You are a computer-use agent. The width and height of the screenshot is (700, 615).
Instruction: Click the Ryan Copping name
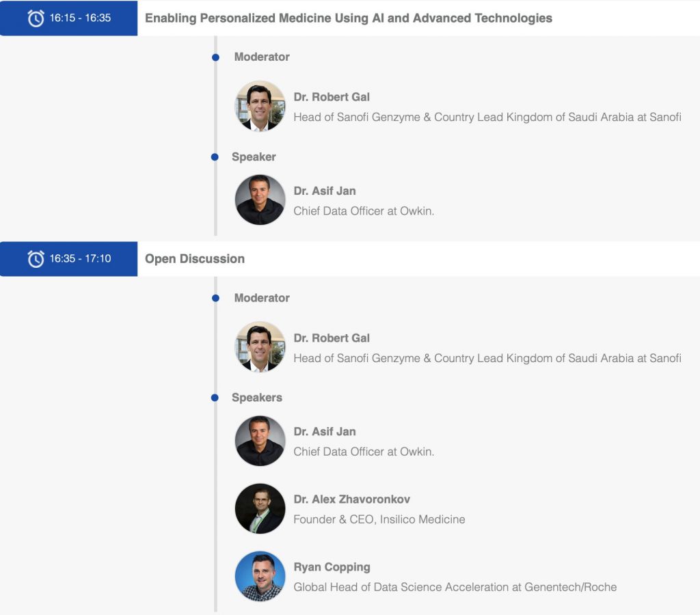click(x=332, y=566)
